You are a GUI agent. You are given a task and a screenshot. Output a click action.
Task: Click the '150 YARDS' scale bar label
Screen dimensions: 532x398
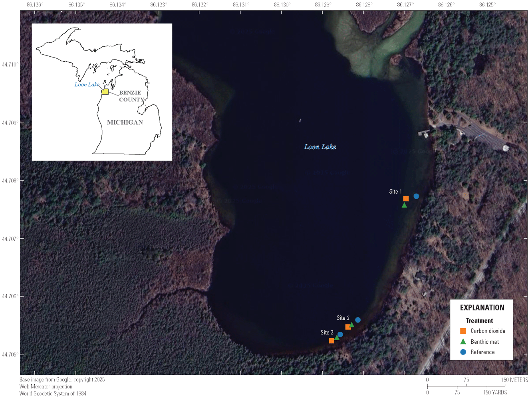tap(495, 392)
